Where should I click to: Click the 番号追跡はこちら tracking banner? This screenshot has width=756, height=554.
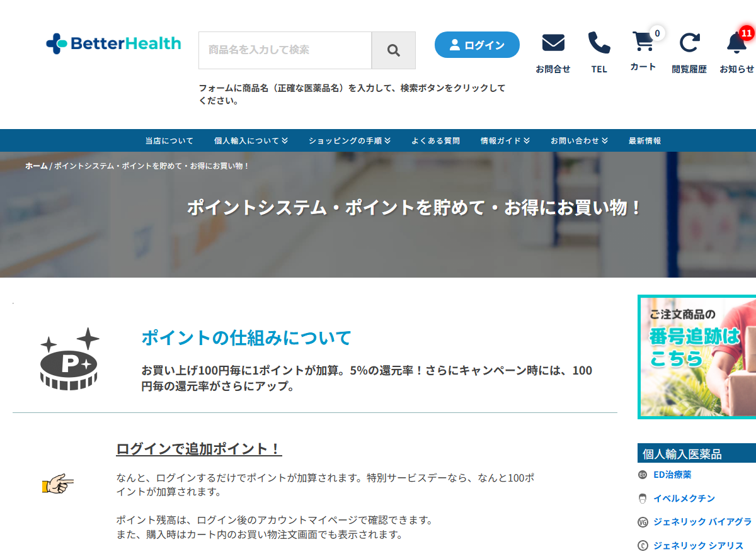pyautogui.click(x=697, y=357)
